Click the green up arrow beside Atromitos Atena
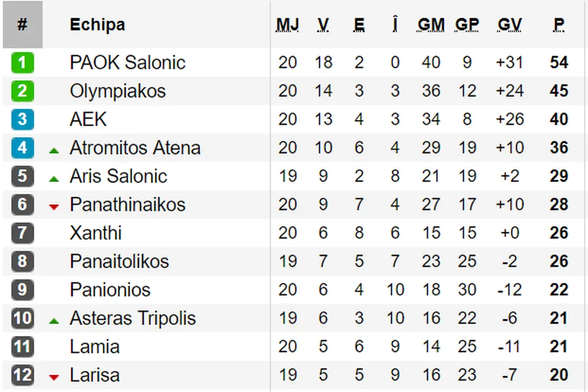 pyautogui.click(x=54, y=150)
